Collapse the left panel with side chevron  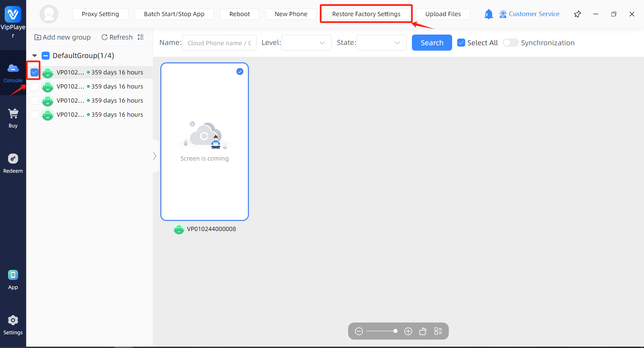point(155,156)
